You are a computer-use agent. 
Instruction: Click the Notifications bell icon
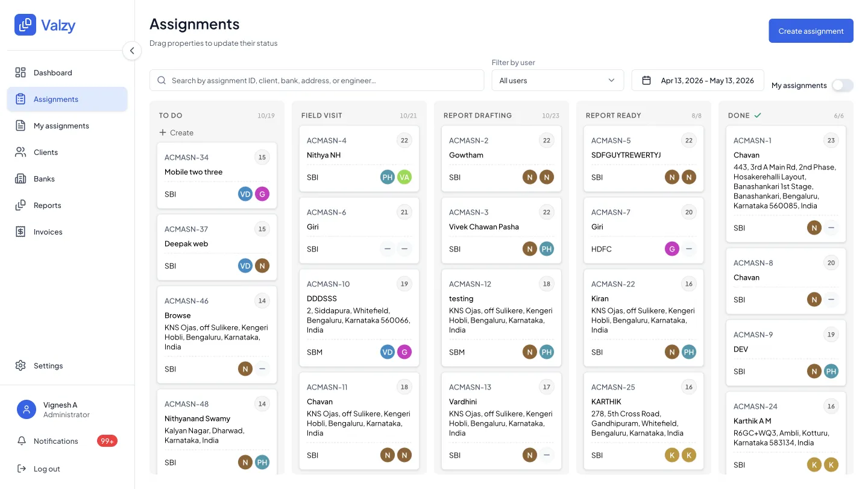(x=22, y=441)
